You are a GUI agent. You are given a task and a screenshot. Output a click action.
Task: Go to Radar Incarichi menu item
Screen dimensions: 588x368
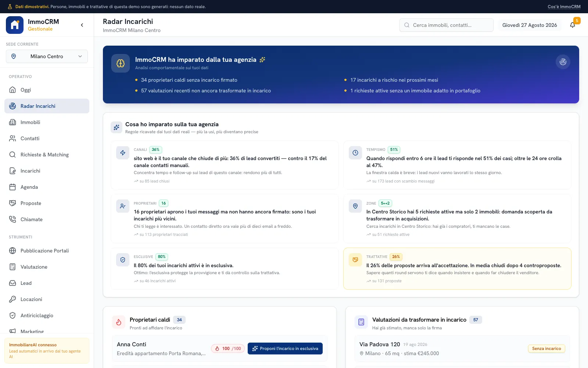(x=47, y=106)
